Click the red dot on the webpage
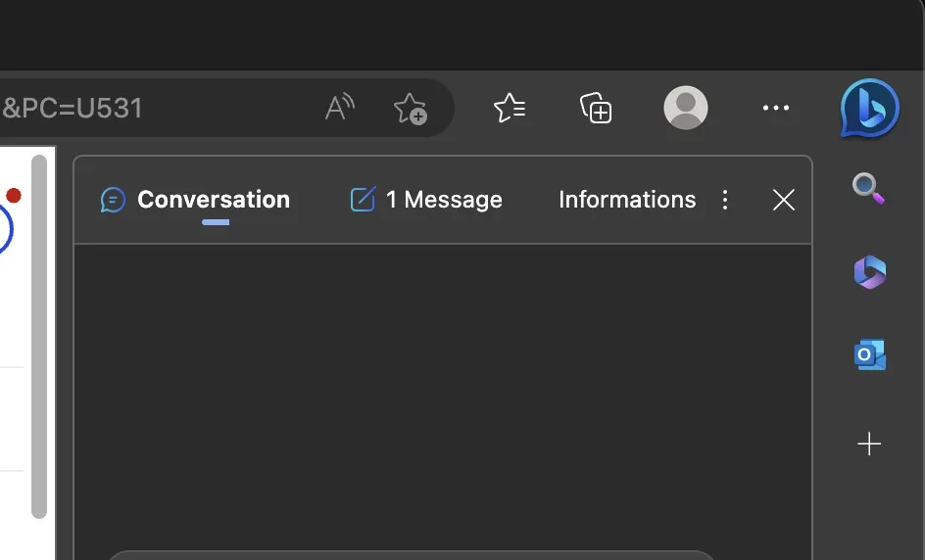Viewport: 925px width, 560px height. coord(14,196)
